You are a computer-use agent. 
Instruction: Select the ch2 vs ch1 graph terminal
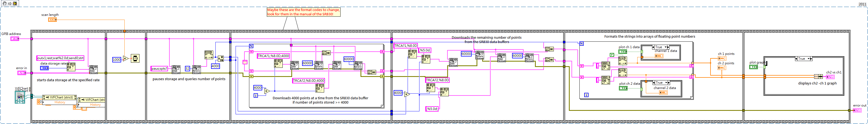830,77
